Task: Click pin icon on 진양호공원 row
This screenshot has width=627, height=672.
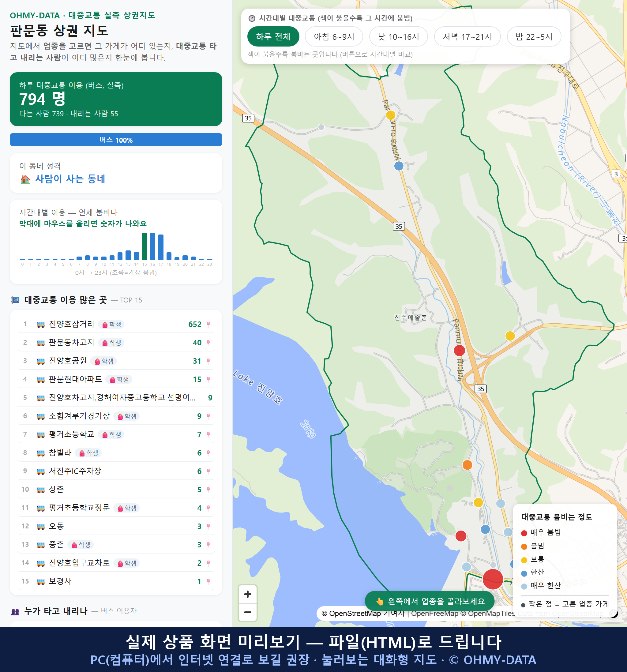Action: [208, 361]
